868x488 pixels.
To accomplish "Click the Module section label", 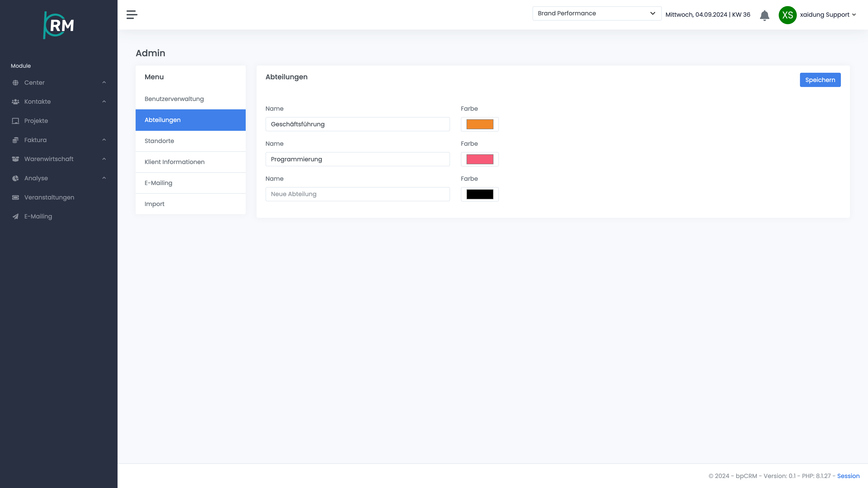I will tap(21, 66).
